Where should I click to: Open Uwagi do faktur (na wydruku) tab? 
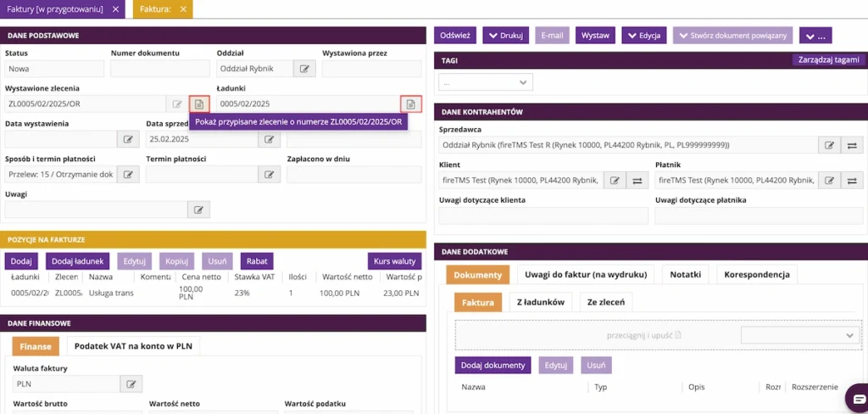[586, 274]
